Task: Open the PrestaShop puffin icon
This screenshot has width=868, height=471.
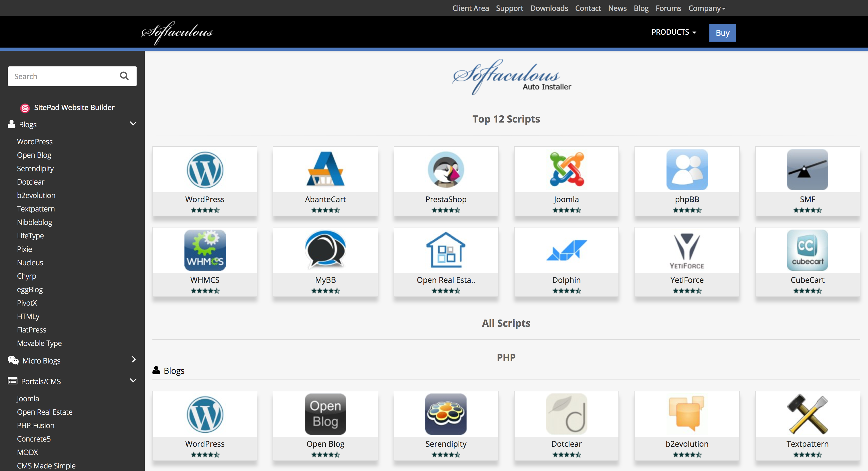Action: point(446,170)
